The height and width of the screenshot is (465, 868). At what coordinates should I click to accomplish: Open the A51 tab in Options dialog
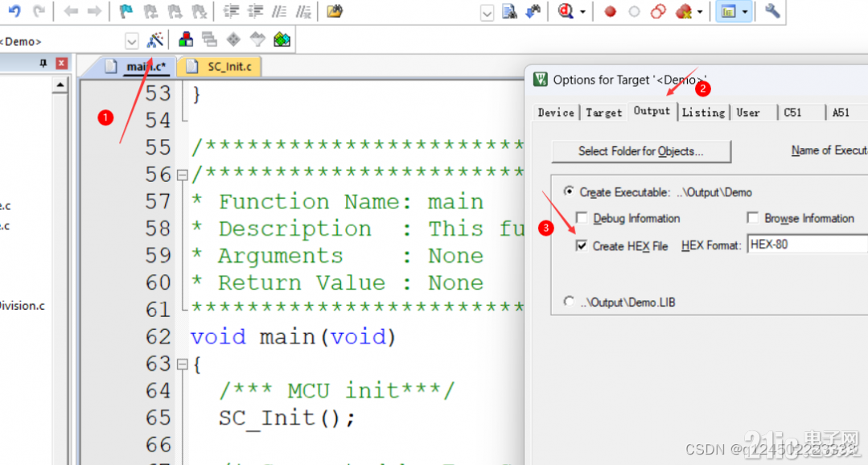(x=841, y=113)
